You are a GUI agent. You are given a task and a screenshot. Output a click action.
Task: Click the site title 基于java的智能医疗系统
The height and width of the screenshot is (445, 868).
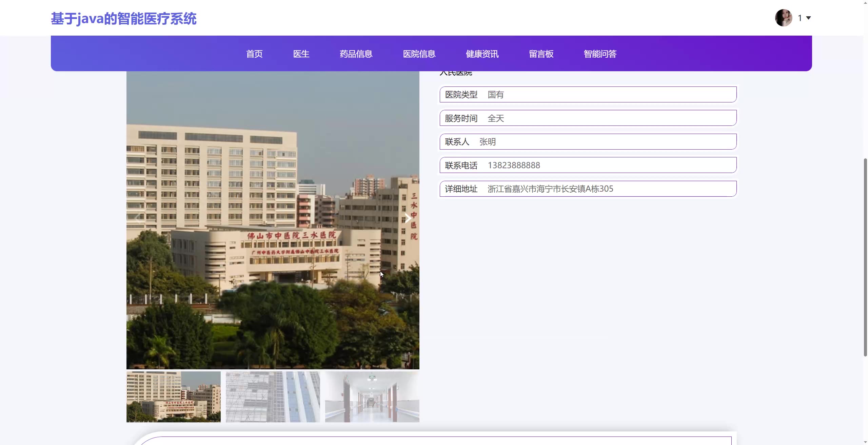pyautogui.click(x=124, y=19)
